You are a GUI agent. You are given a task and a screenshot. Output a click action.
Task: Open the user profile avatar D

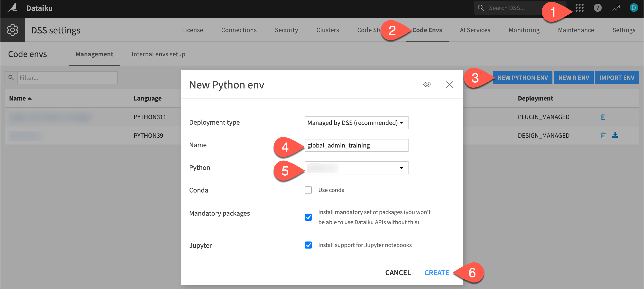634,8
